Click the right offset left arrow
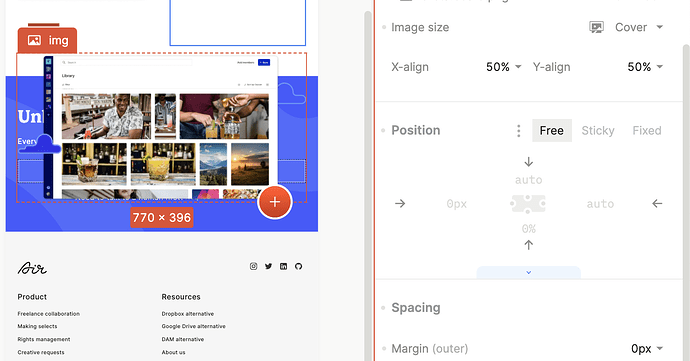690x361 pixels. pyautogui.click(x=657, y=203)
